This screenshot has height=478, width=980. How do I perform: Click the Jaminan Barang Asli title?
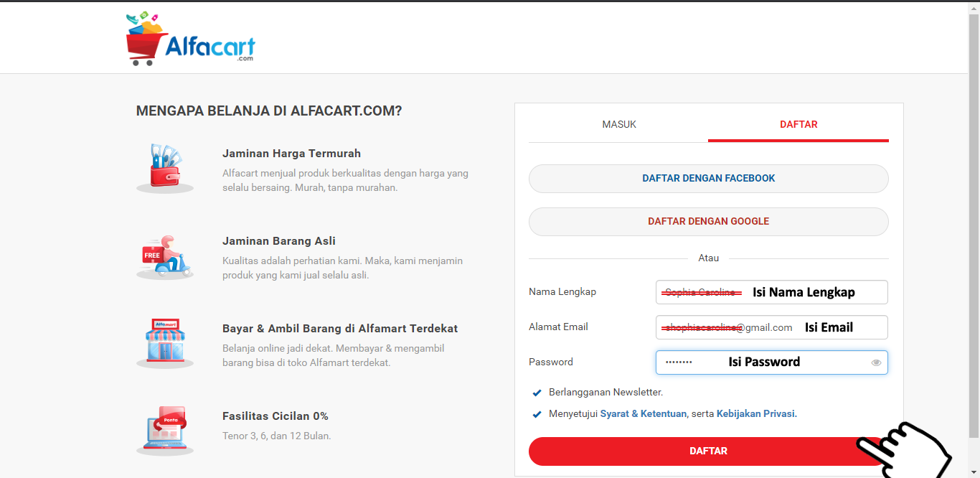coord(279,241)
